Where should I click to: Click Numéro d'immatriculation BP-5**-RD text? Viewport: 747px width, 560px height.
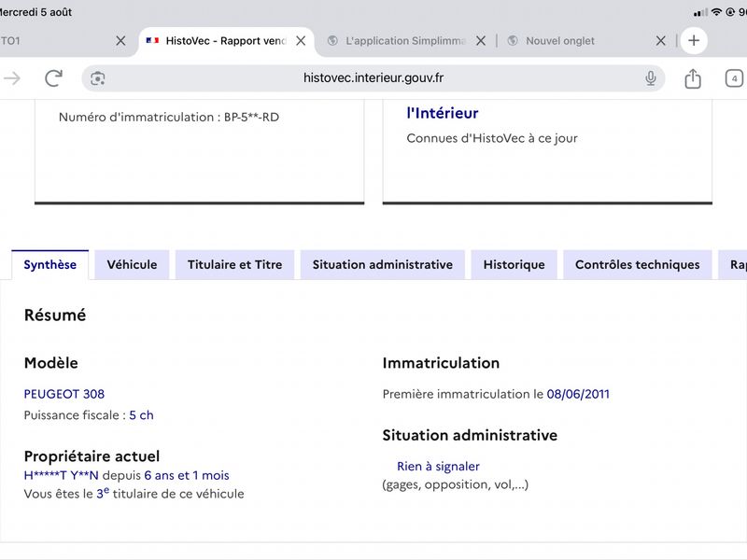coord(169,118)
